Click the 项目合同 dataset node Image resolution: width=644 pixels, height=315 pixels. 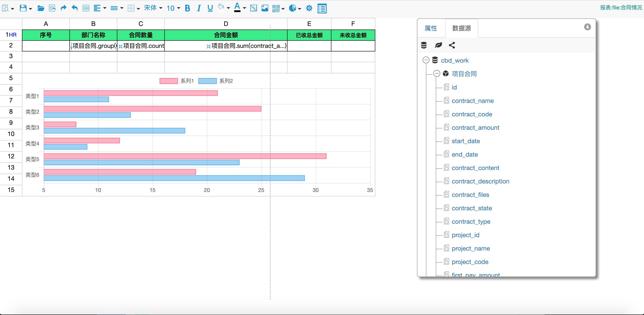coord(464,74)
